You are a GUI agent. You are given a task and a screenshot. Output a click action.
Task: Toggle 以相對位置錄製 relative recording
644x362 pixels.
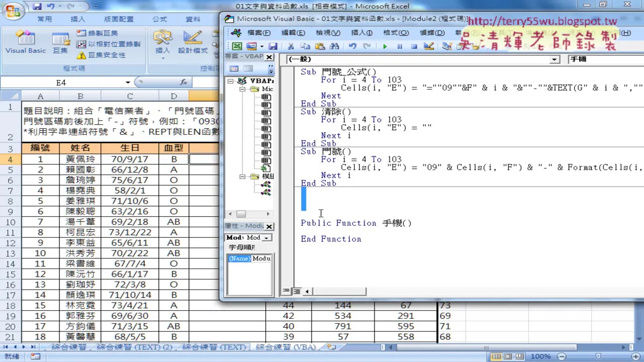[x=108, y=44]
